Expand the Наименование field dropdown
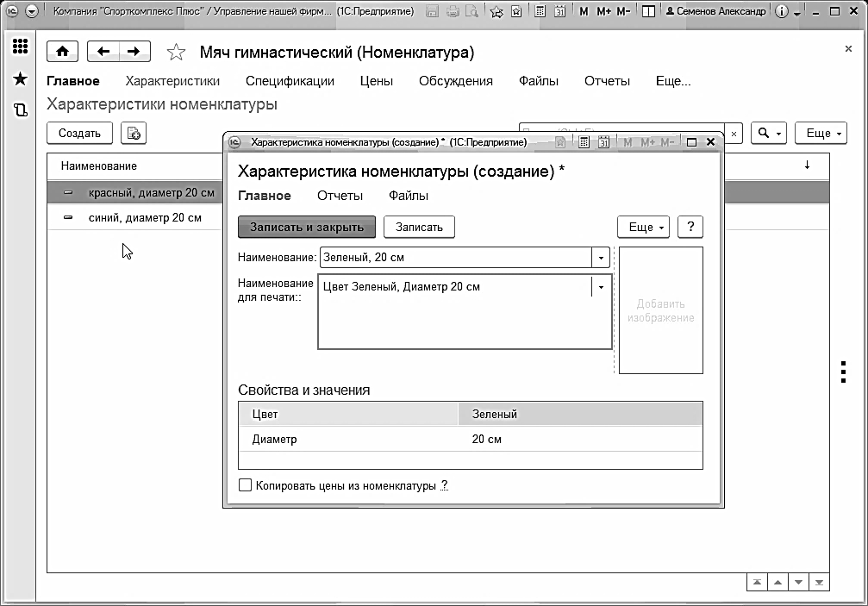The image size is (868, 606). [x=601, y=258]
